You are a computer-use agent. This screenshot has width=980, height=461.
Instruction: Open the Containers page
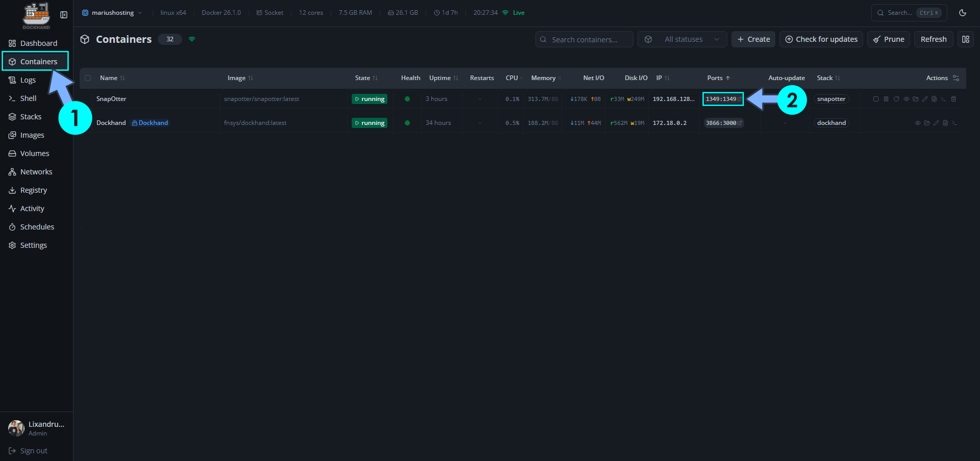click(35, 62)
